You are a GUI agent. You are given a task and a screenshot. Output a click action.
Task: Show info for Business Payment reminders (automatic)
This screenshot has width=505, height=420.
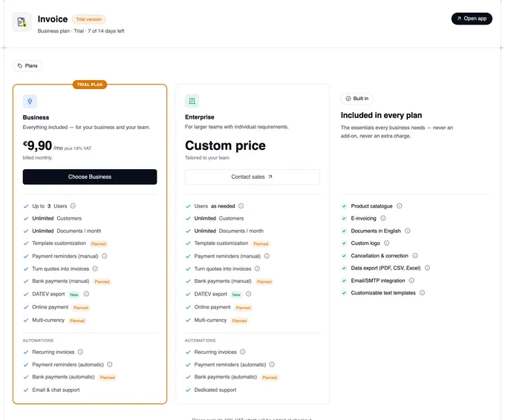coord(109,364)
